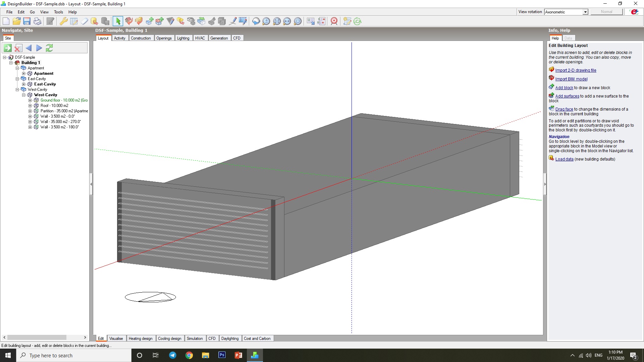Save the model with the floppy disk icon

point(27,21)
